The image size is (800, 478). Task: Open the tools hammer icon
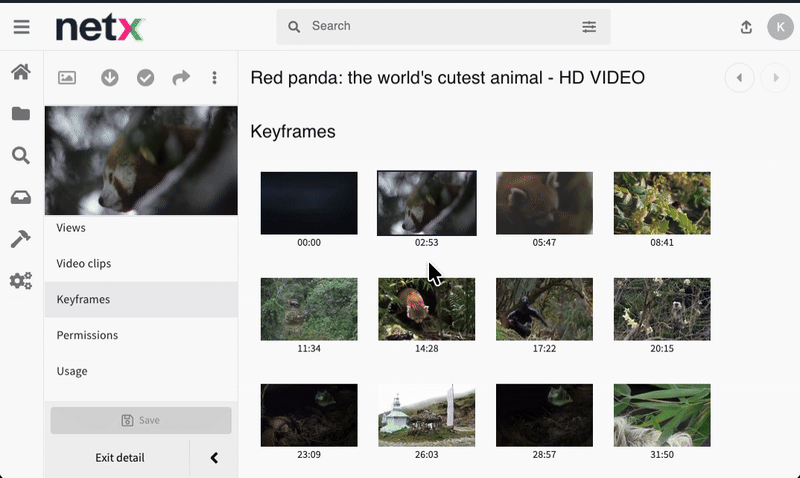click(x=21, y=239)
